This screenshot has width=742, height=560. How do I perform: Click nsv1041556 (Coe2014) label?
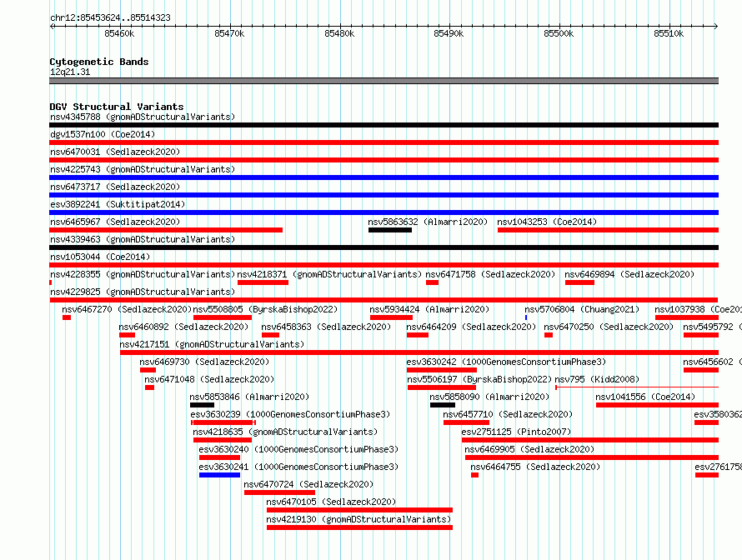645,397
